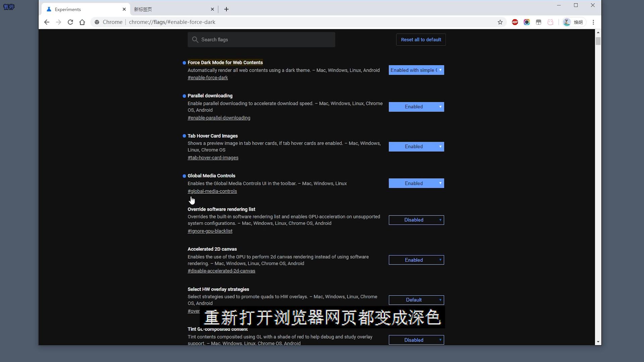644x362 pixels.
Task: Disable the Accelerated 2D canvas flag
Action: (416, 260)
